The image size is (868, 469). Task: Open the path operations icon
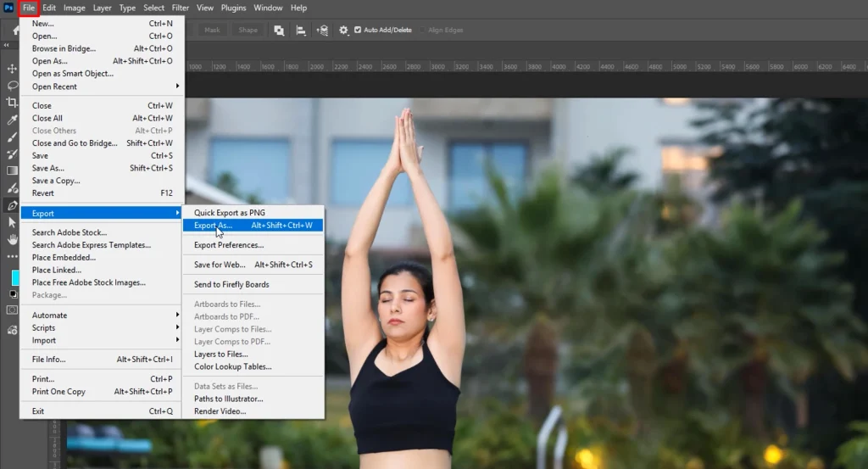click(x=279, y=31)
